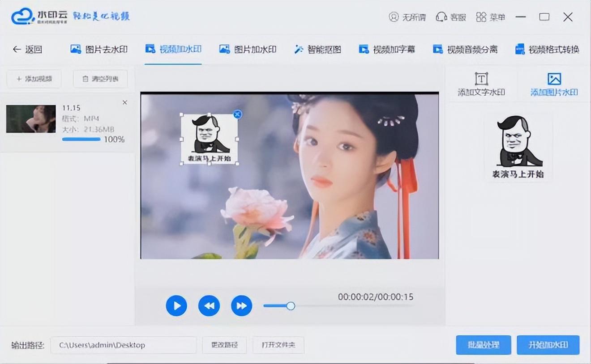Screen dimensions: 591x364
Task: Remove the 11.15 video from list
Action: tap(125, 103)
